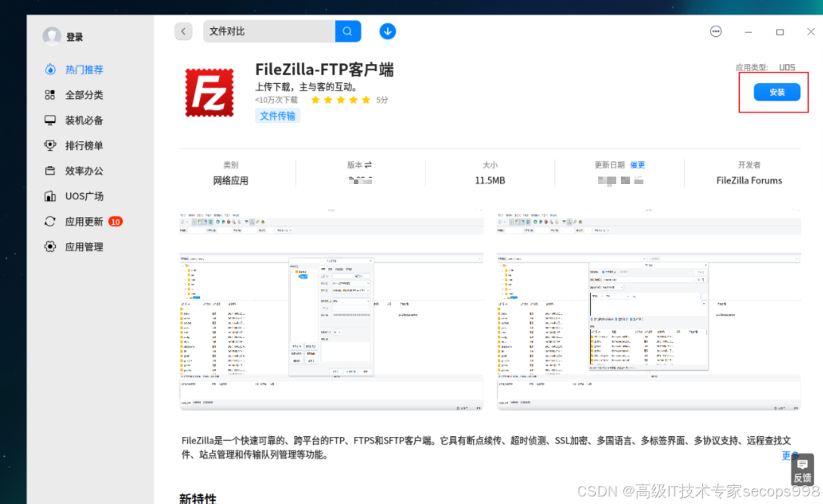Open UOS广场 page
The image size is (823, 504).
tap(84, 196)
